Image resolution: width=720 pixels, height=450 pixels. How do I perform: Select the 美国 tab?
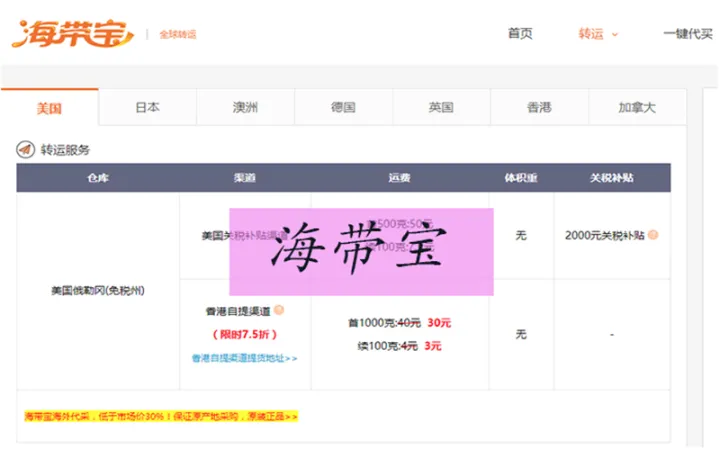(49, 108)
